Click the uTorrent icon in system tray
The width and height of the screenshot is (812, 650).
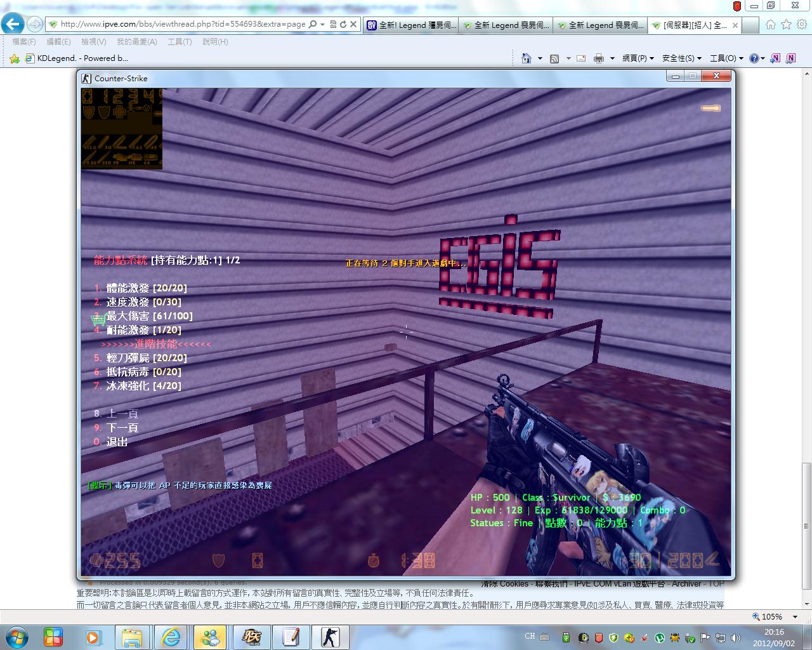tap(660, 637)
